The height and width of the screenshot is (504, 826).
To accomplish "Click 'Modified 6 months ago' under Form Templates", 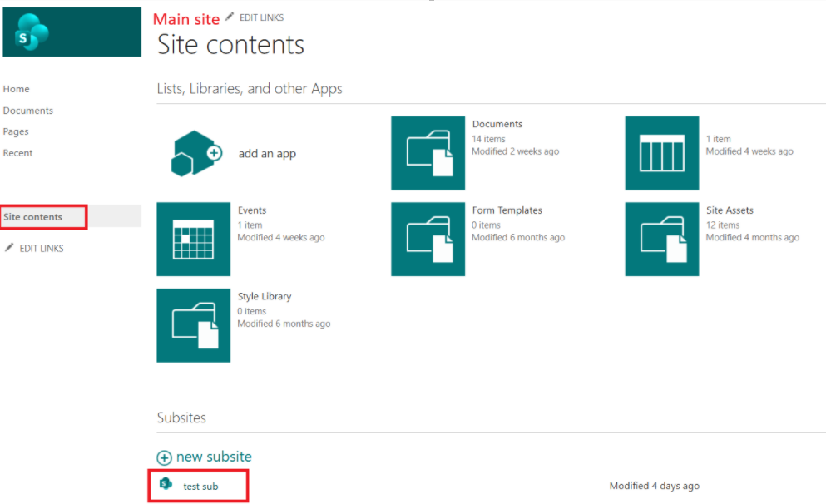I will pyautogui.click(x=518, y=238).
